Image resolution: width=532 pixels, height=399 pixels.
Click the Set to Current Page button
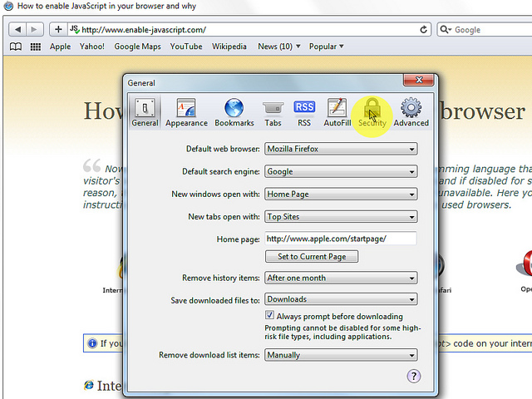pos(312,257)
